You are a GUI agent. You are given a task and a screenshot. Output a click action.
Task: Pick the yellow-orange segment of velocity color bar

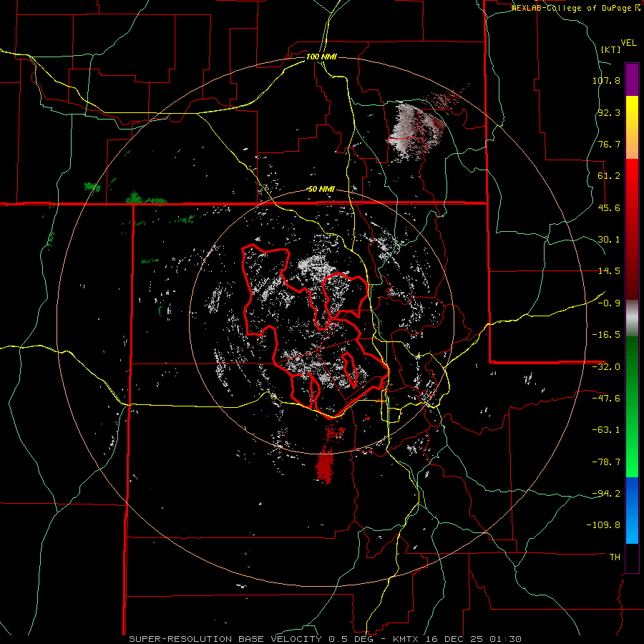(632, 127)
